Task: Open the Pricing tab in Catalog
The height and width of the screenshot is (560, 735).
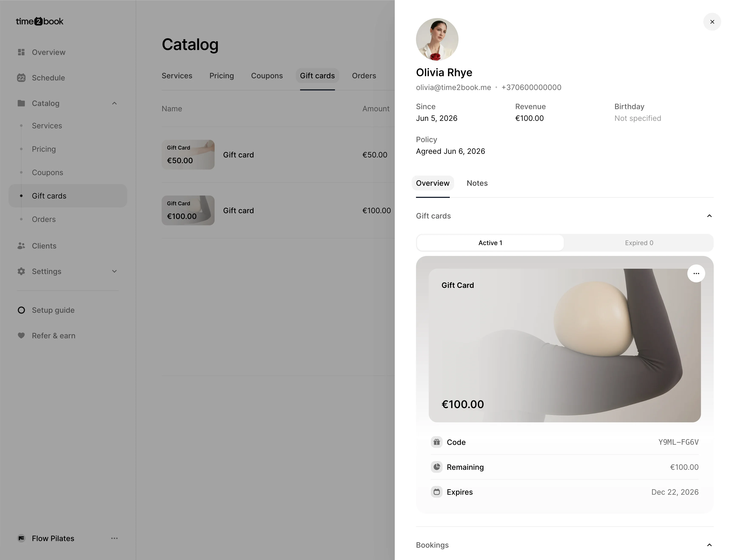Action: (222, 76)
